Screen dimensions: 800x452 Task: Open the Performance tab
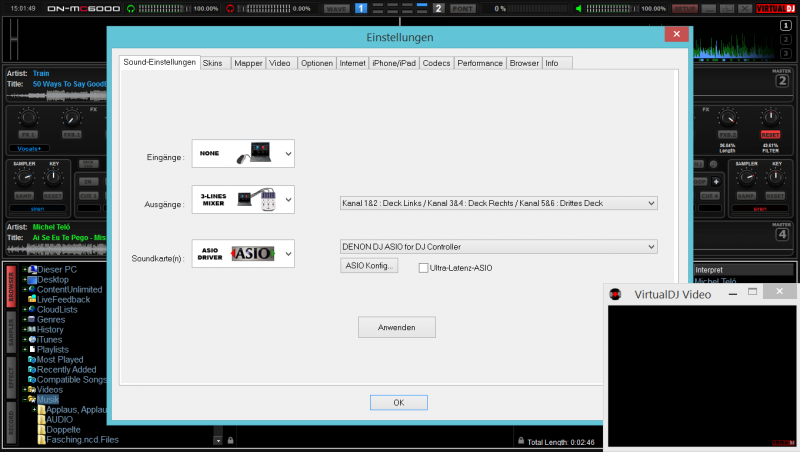click(480, 63)
